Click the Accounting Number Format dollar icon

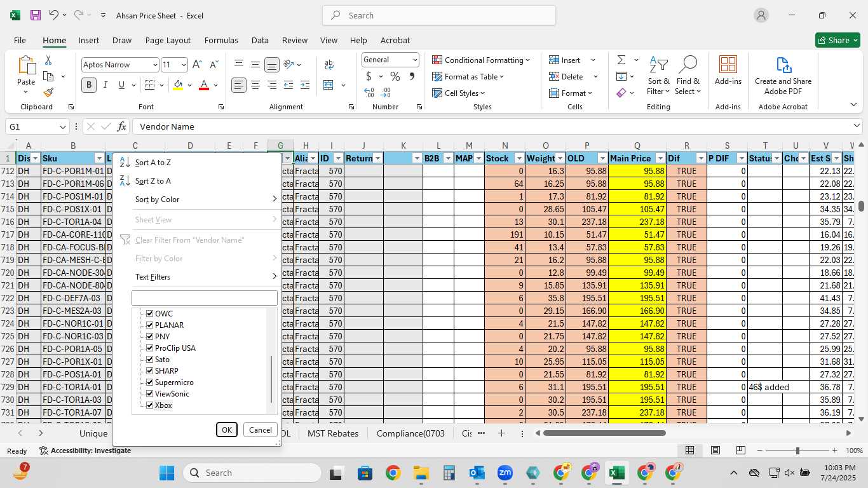pos(369,76)
